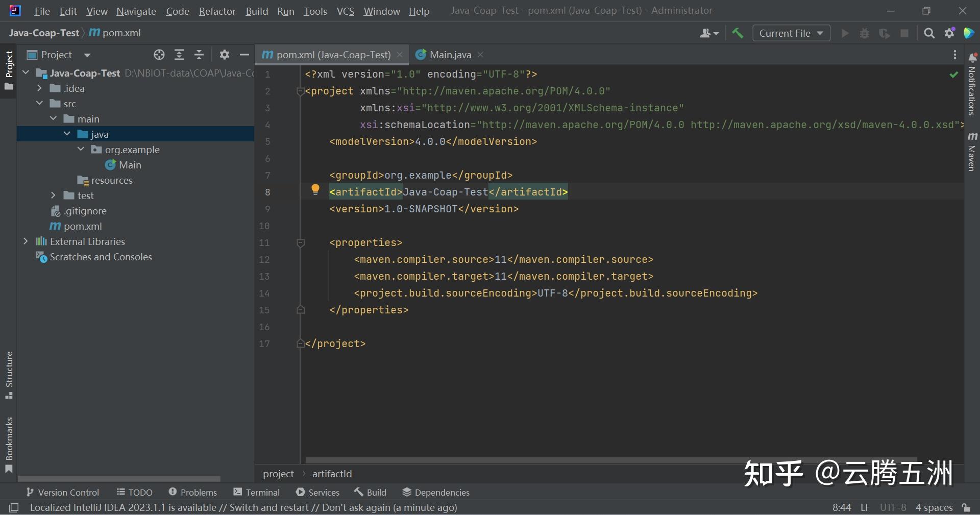Open editor tabs three-dot menu
This screenshot has width=980, height=515.
(x=954, y=55)
